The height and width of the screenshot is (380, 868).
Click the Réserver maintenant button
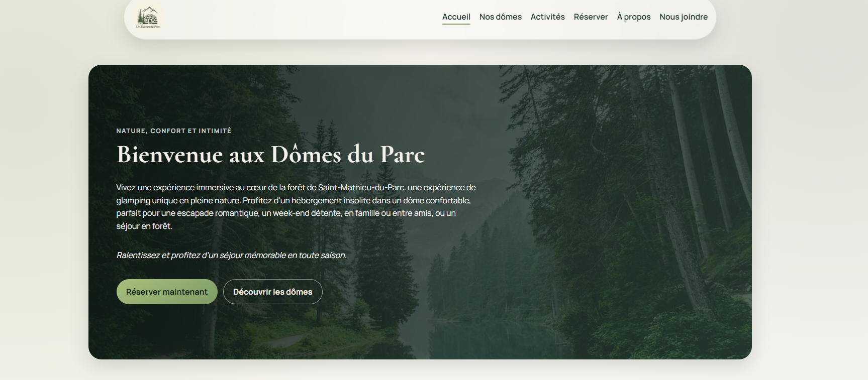pyautogui.click(x=167, y=292)
